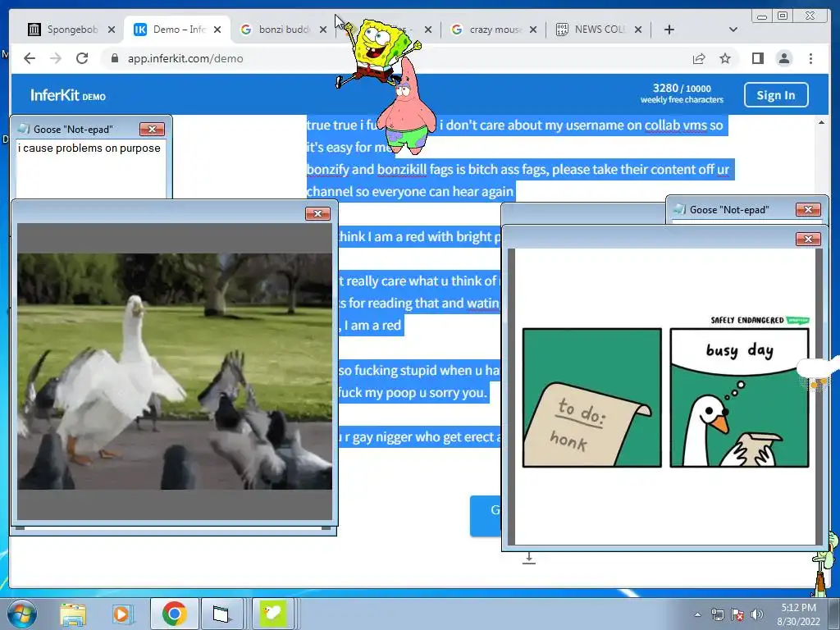The image size is (840, 630).
Task: Share this page icon
Action: [x=699, y=58]
